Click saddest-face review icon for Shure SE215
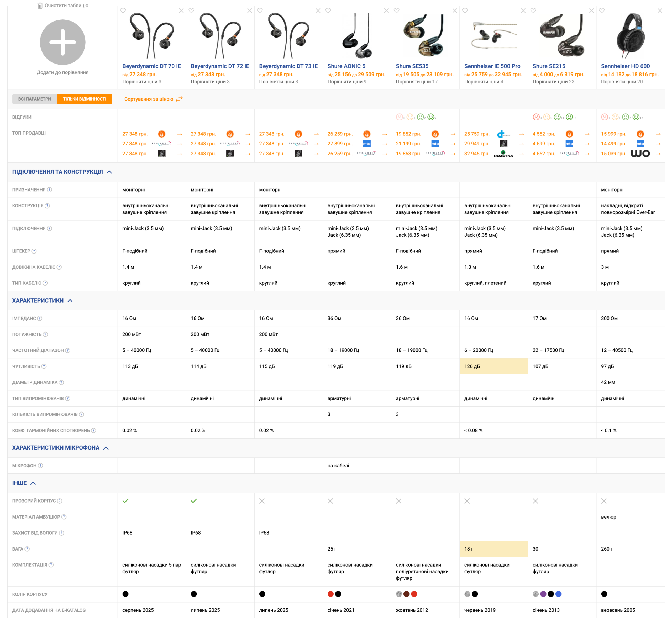672x628 pixels. click(536, 117)
